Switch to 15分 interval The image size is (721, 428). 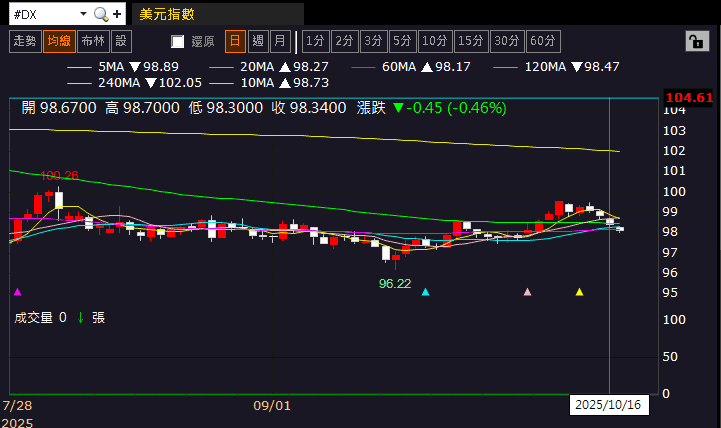pos(471,41)
